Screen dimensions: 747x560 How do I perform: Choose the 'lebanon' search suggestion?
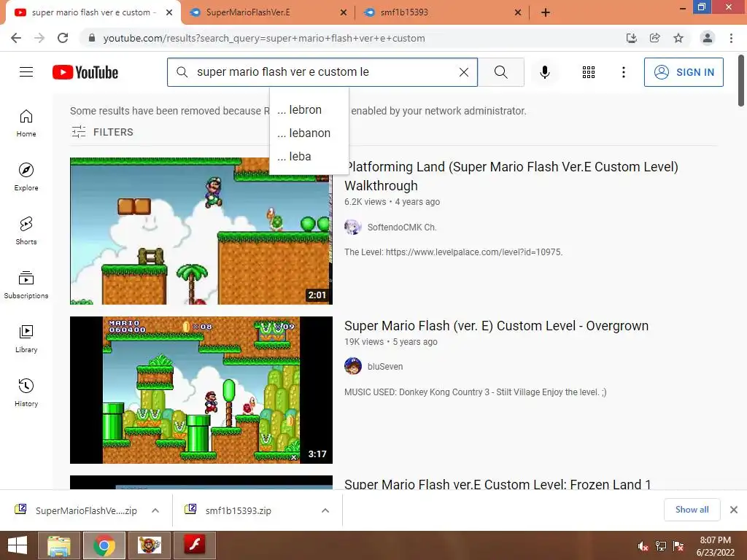[x=309, y=133]
